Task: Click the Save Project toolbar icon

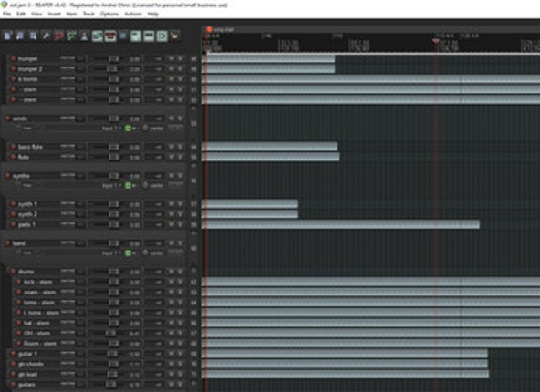Action: click(33, 36)
